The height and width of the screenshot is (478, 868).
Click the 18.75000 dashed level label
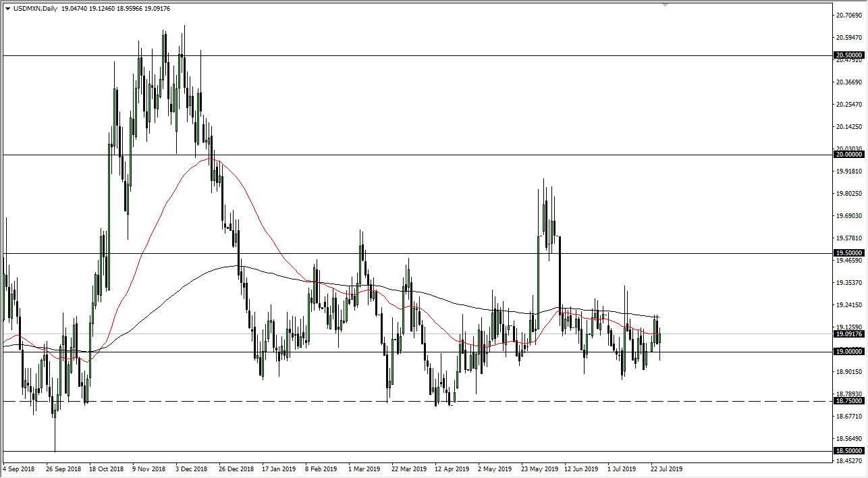click(x=848, y=401)
